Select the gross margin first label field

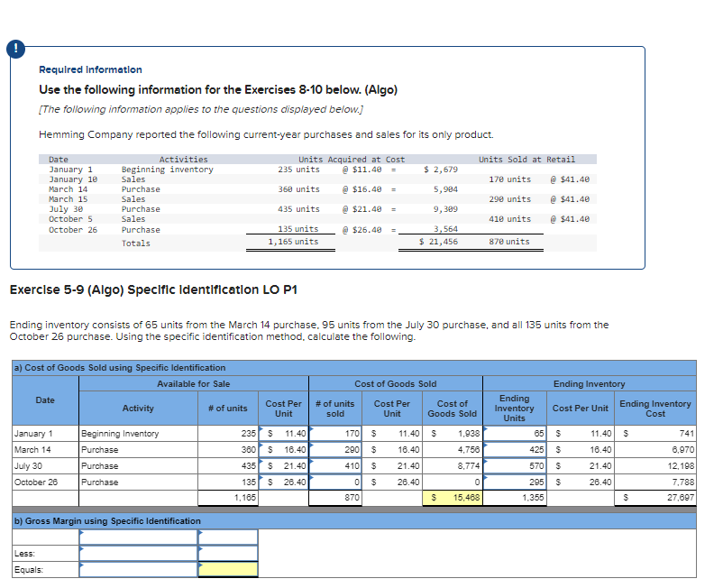[138, 537]
